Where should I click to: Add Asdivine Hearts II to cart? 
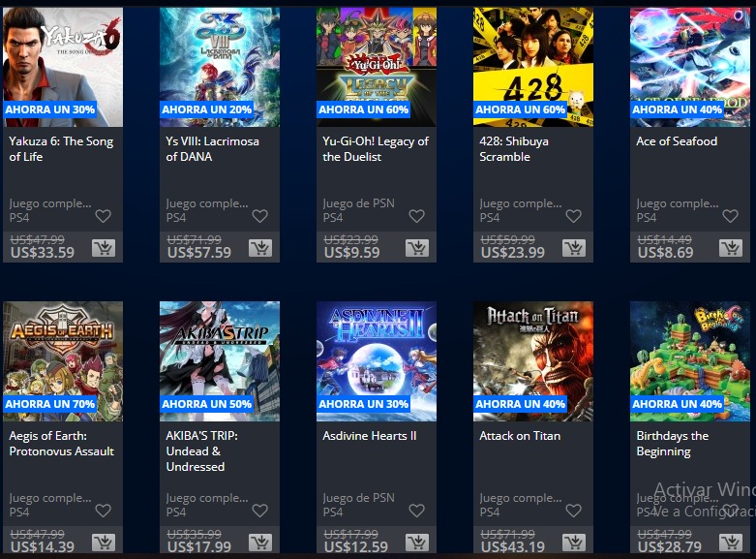(x=417, y=543)
